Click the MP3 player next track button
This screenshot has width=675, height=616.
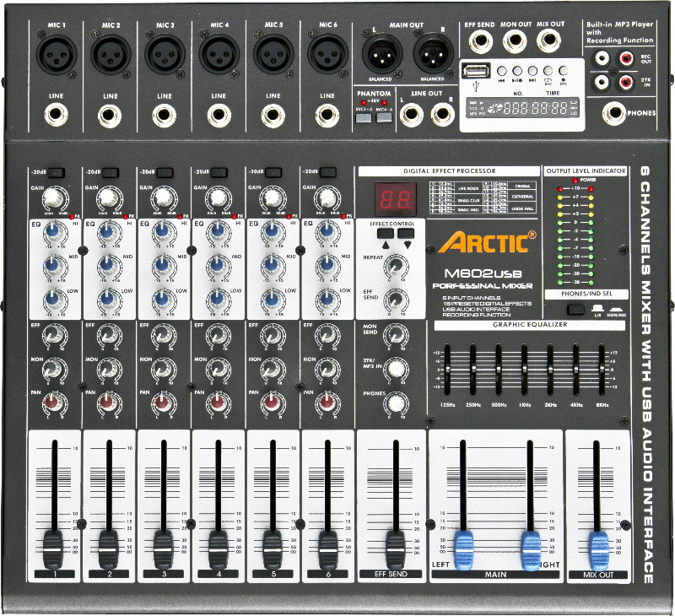pos(532,71)
